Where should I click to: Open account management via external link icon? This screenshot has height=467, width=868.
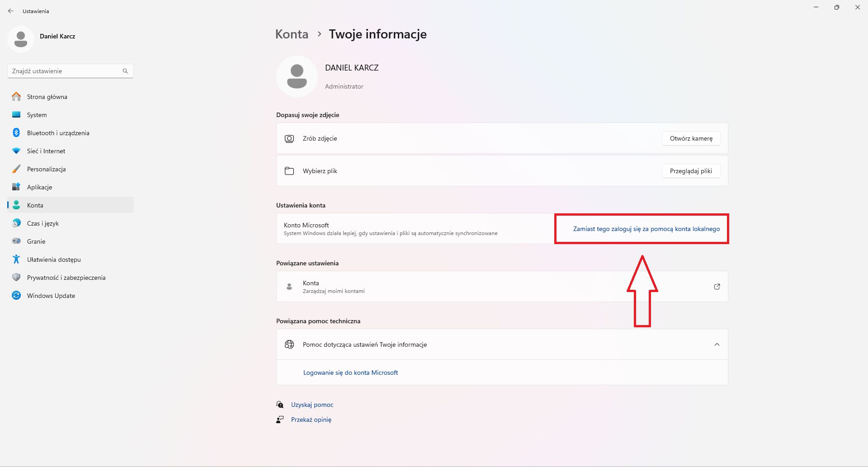tap(717, 286)
